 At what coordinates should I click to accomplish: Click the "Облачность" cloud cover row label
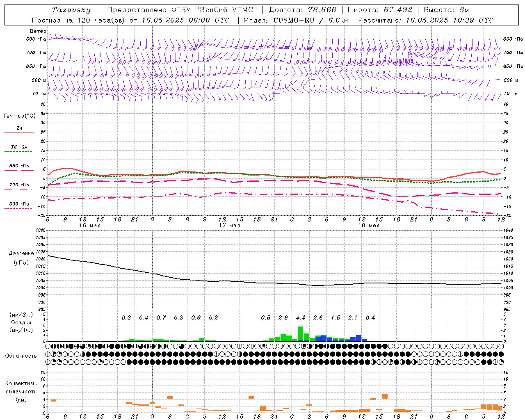tap(21, 356)
